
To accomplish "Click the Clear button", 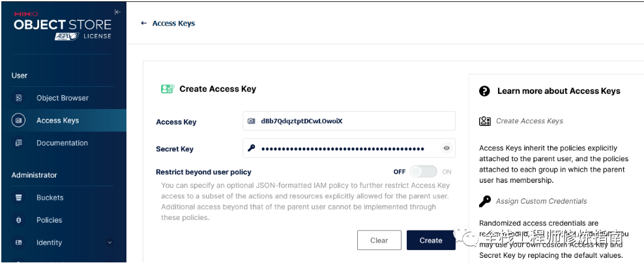I will (x=379, y=240).
